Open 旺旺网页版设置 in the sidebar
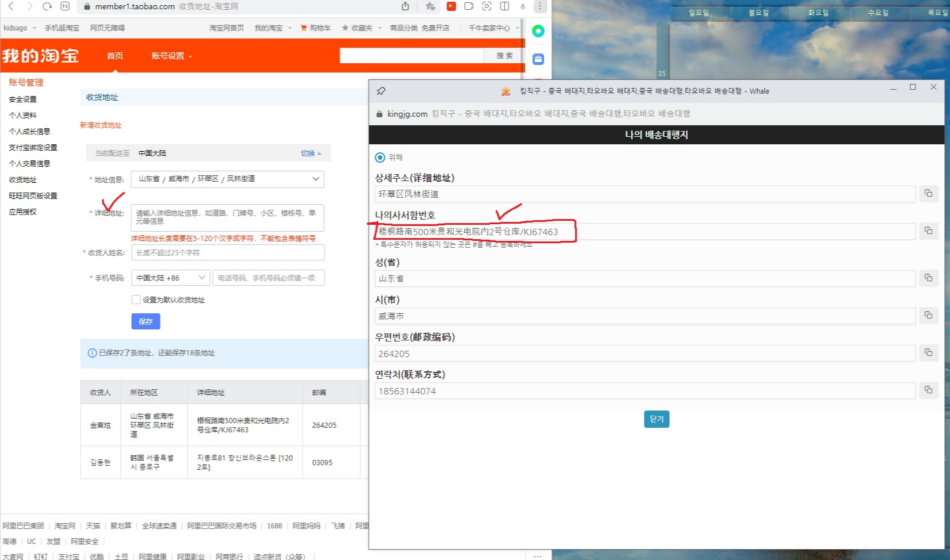 click(33, 196)
